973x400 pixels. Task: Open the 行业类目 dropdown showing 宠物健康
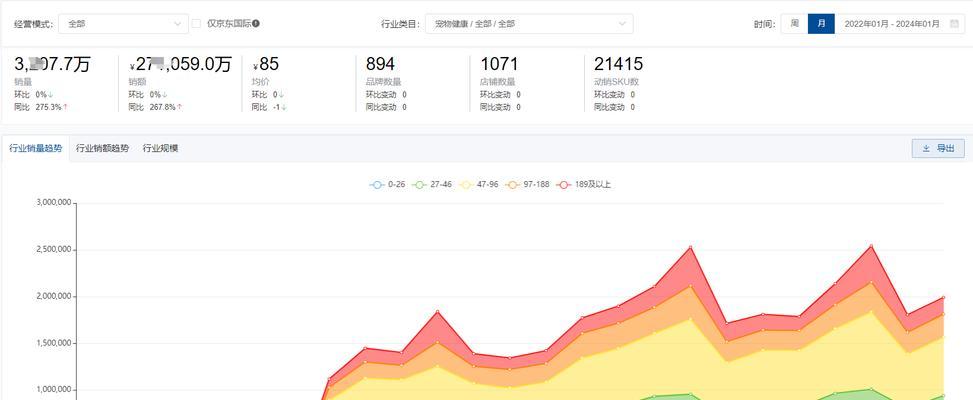tap(529, 24)
